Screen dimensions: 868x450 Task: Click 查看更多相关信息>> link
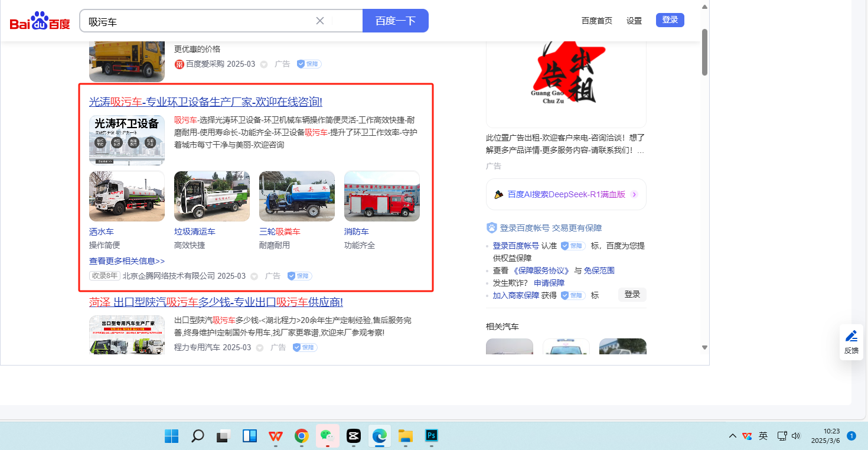point(127,261)
